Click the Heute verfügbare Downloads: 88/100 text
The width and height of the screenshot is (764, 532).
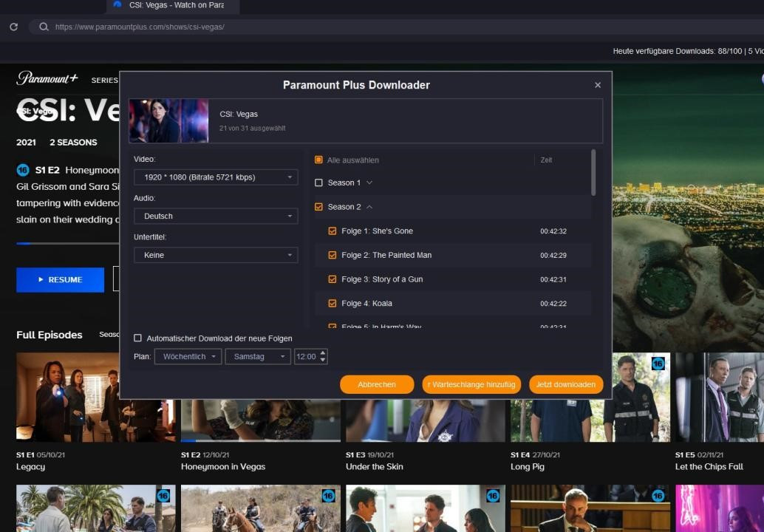pos(678,51)
